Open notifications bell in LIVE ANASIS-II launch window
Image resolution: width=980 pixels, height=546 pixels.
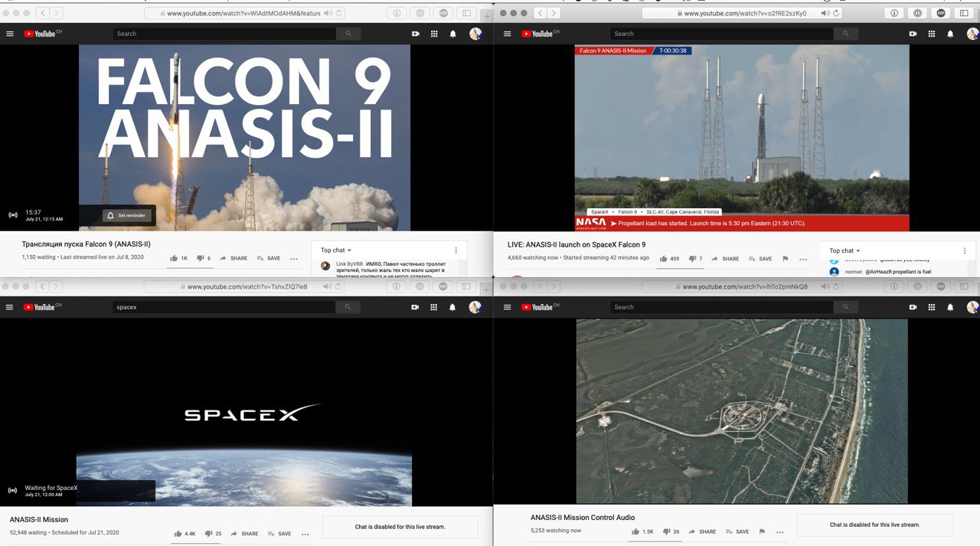point(950,34)
